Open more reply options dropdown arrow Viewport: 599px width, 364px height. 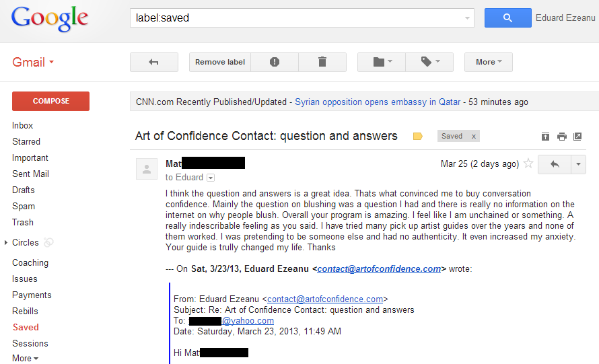pyautogui.click(x=578, y=164)
